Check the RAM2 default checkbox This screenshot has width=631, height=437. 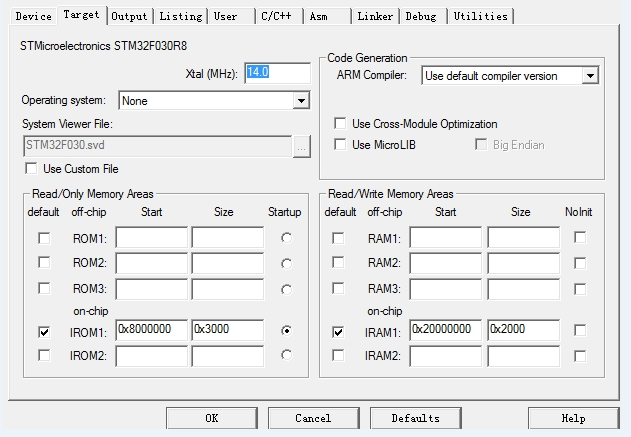[x=338, y=262]
